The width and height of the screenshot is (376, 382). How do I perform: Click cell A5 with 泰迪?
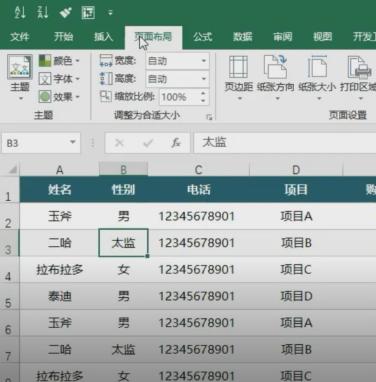point(59,296)
